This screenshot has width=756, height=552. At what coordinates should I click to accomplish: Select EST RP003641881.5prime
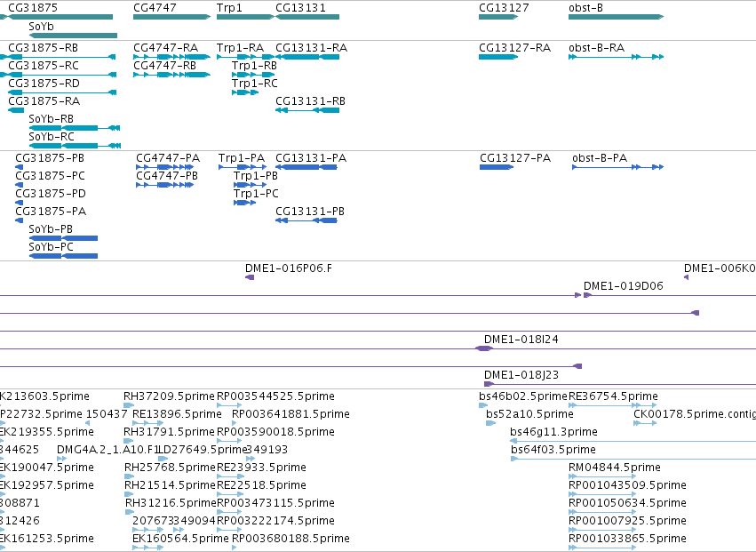point(235,423)
